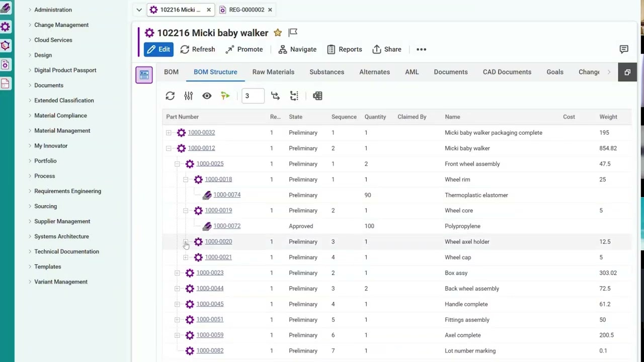Click the favorite star next to item title
Image resolution: width=644 pixels, height=362 pixels.
(x=278, y=33)
